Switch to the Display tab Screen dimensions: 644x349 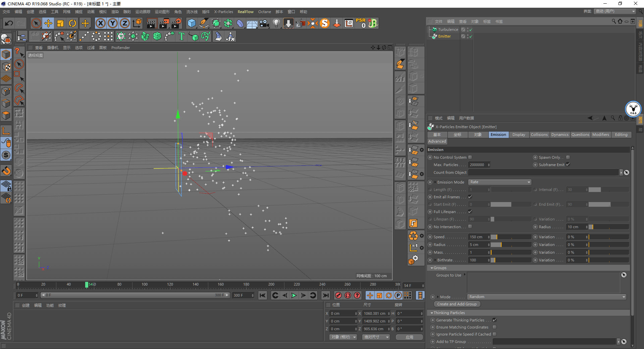(x=519, y=135)
